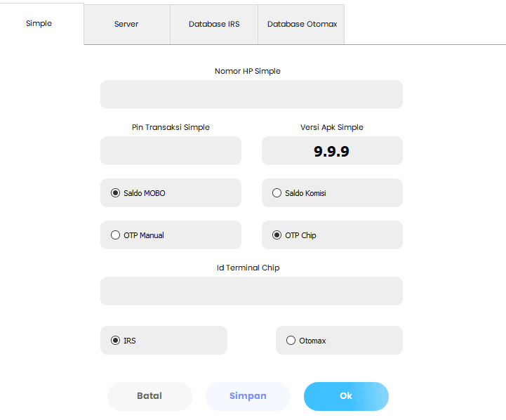Switch to the Simple tab

point(39,23)
